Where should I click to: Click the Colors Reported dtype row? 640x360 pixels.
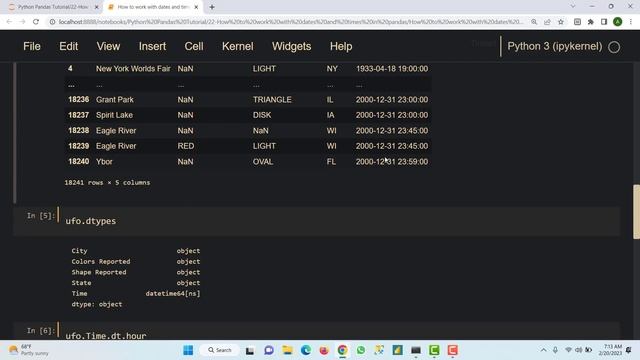click(136, 262)
